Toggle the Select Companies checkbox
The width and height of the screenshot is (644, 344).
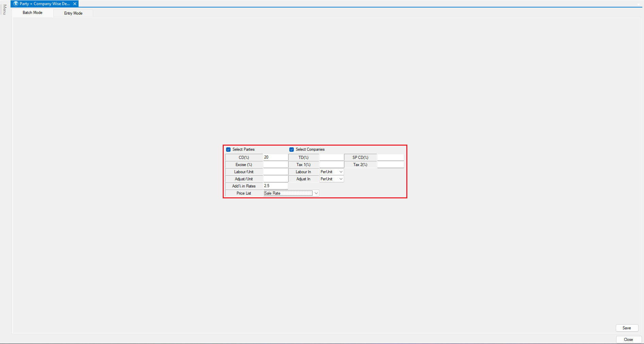coord(292,149)
